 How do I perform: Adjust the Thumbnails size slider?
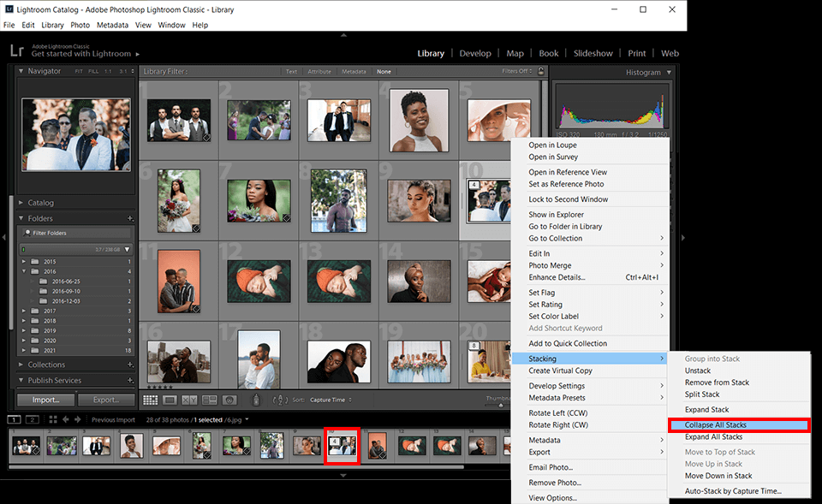click(501, 406)
